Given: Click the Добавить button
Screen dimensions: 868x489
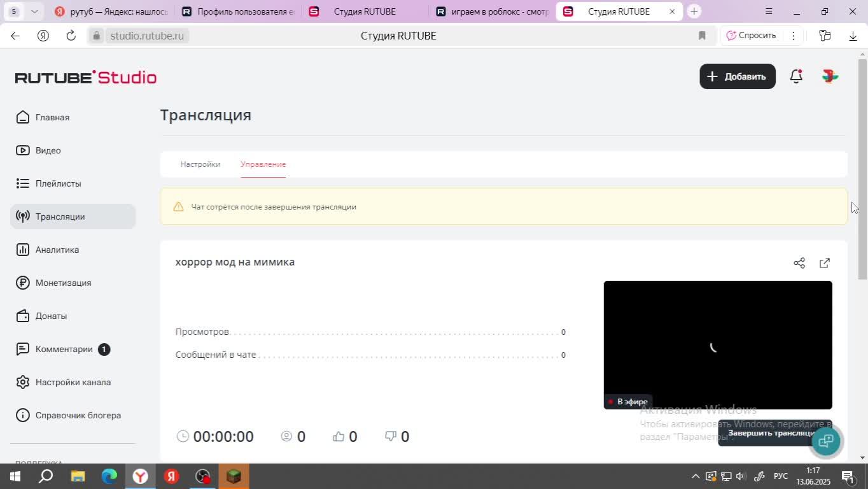Looking at the screenshot, I should click(x=738, y=76).
